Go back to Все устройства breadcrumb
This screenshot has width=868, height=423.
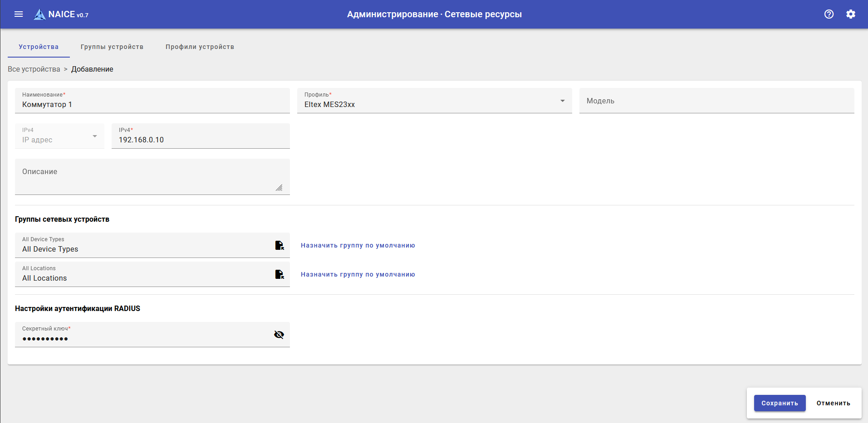click(34, 69)
